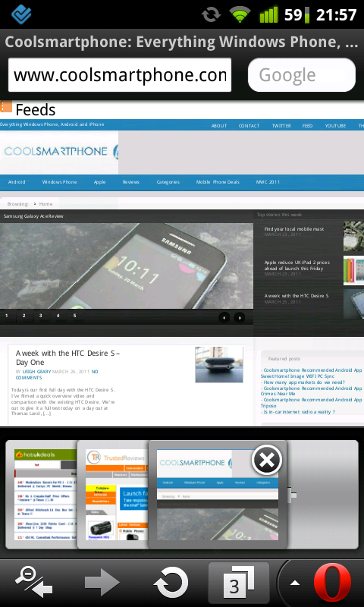The height and width of the screenshot is (607, 364).
Task: Tap the 21:57 clock
Action: [336, 14]
